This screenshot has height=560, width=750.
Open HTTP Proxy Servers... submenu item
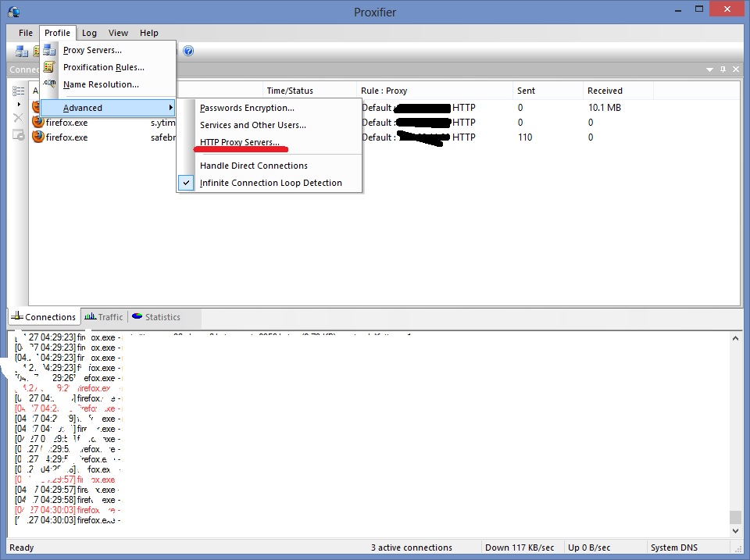[x=270, y=142]
